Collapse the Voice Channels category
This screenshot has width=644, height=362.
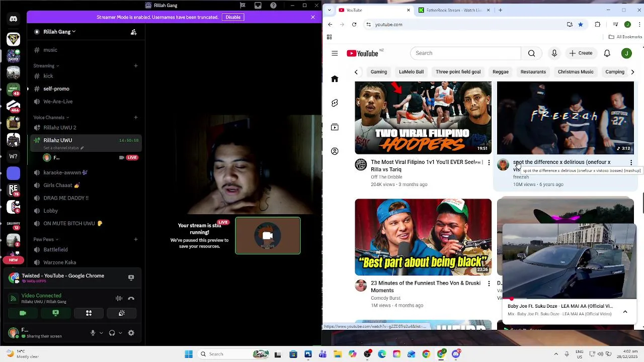coord(51,118)
